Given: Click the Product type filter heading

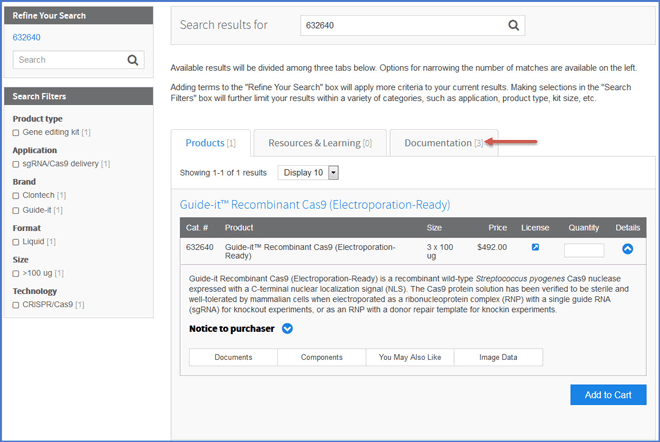Looking at the screenshot, I should pyautogui.click(x=37, y=119).
